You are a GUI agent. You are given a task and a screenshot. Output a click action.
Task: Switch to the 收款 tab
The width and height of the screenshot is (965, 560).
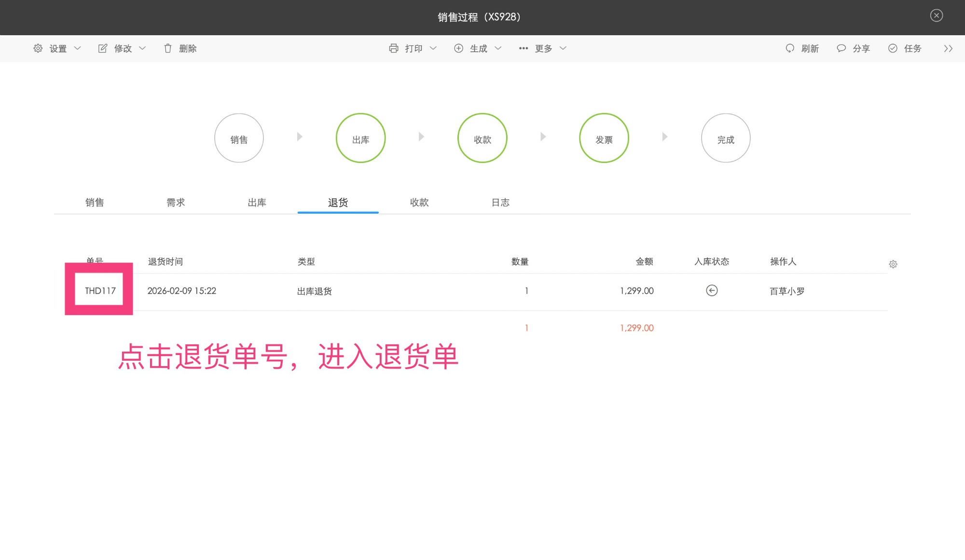419,202
